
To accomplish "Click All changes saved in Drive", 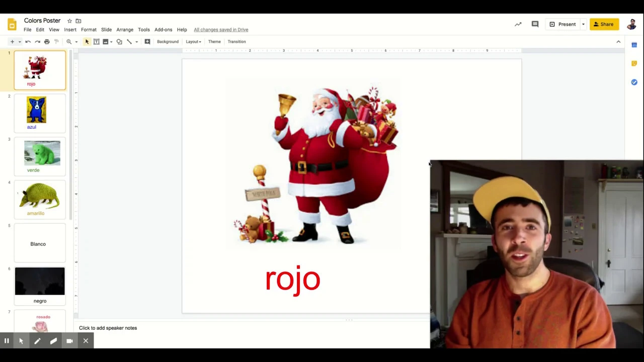I will [x=221, y=30].
